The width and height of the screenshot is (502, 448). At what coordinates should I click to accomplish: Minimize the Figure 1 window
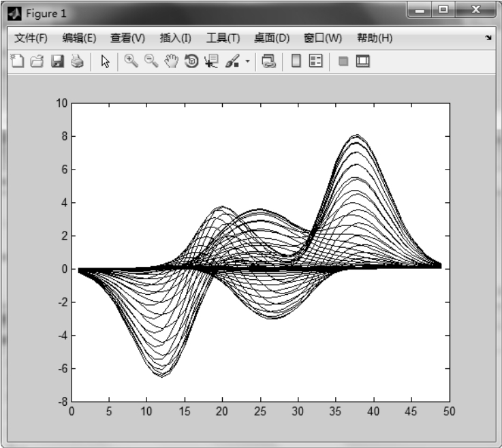point(420,10)
